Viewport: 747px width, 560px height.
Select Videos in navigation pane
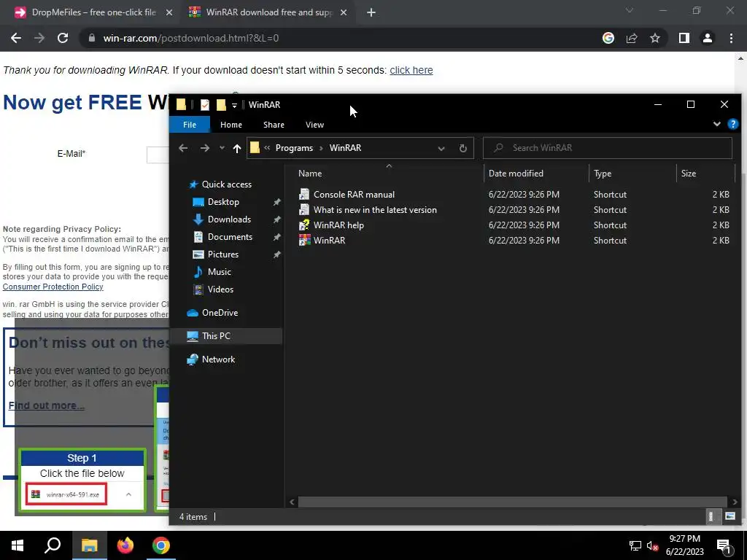pyautogui.click(x=220, y=289)
